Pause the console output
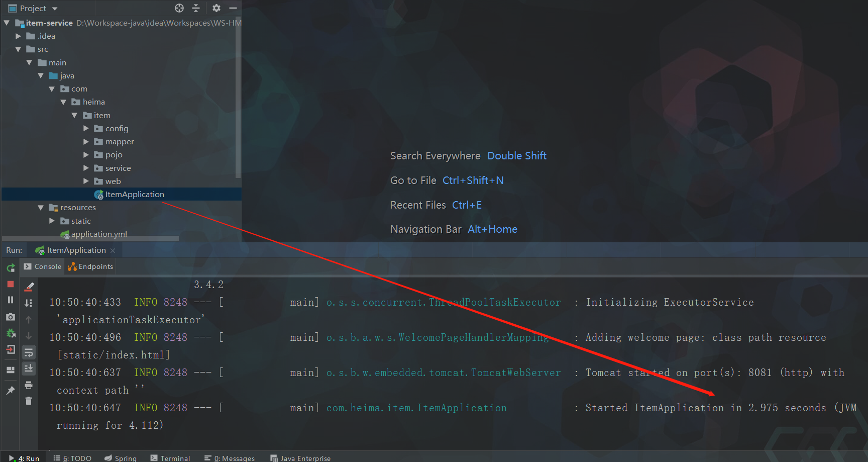This screenshot has height=462, width=868. click(x=11, y=300)
